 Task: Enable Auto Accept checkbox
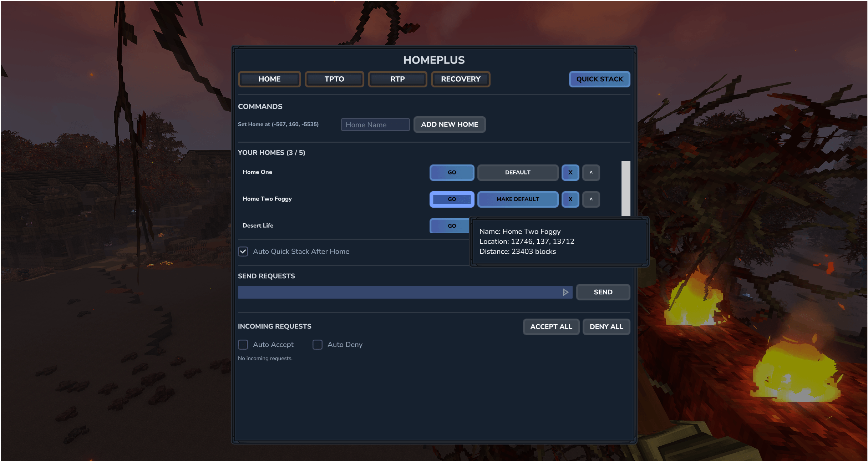click(x=243, y=345)
